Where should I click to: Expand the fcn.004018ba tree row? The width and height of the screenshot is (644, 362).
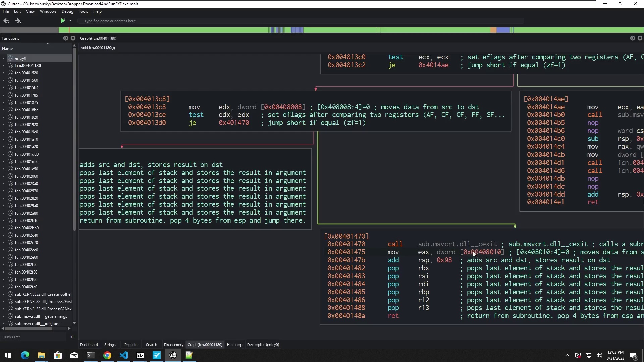[x=3, y=110]
